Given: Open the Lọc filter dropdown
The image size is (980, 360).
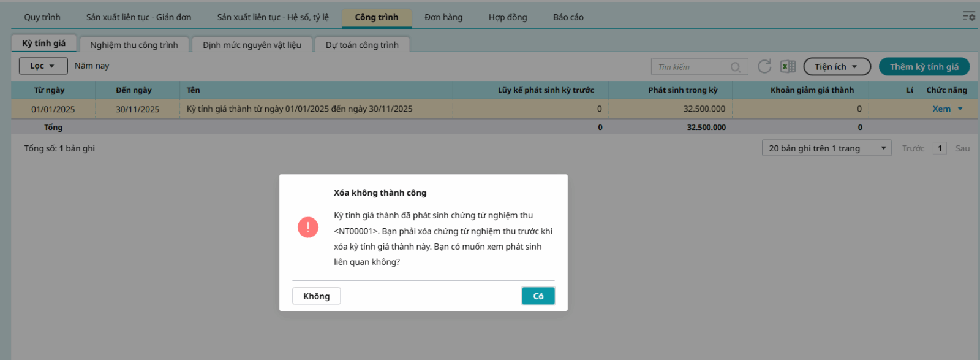Looking at the screenshot, I should click(x=43, y=66).
